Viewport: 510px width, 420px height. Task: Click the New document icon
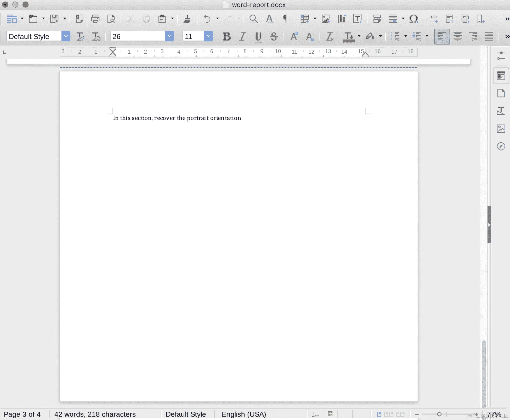pyautogui.click(x=12, y=19)
